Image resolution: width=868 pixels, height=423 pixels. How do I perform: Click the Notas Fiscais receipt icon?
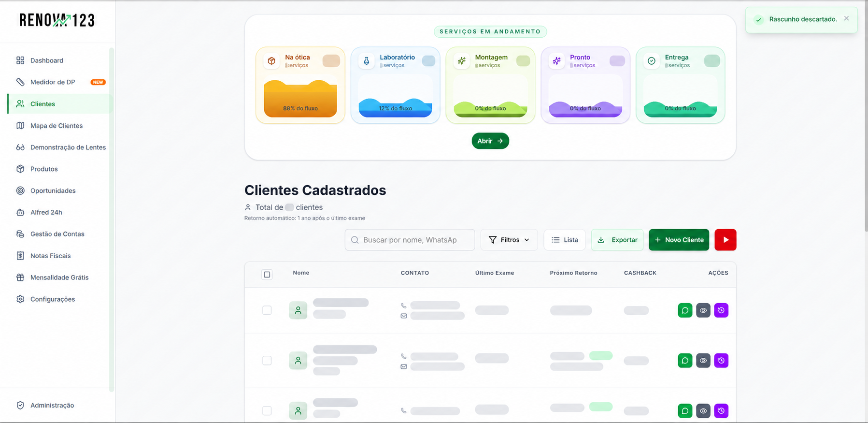(x=20, y=256)
